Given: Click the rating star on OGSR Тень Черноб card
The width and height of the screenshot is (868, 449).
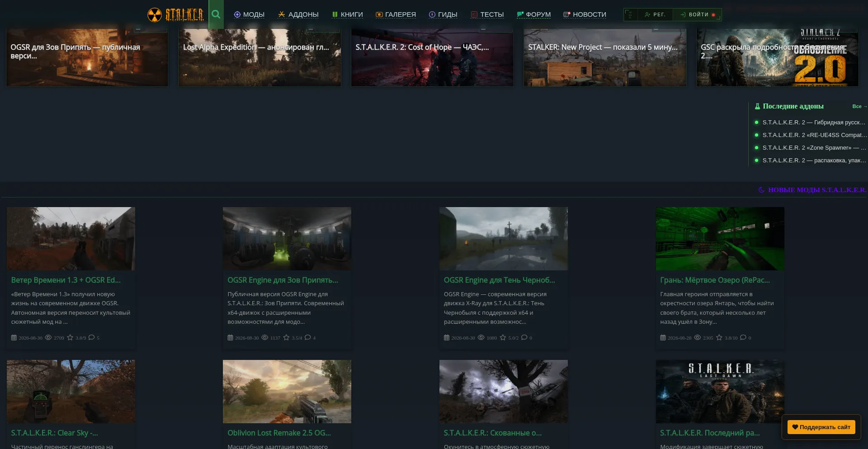Looking at the screenshot, I should [x=503, y=337].
